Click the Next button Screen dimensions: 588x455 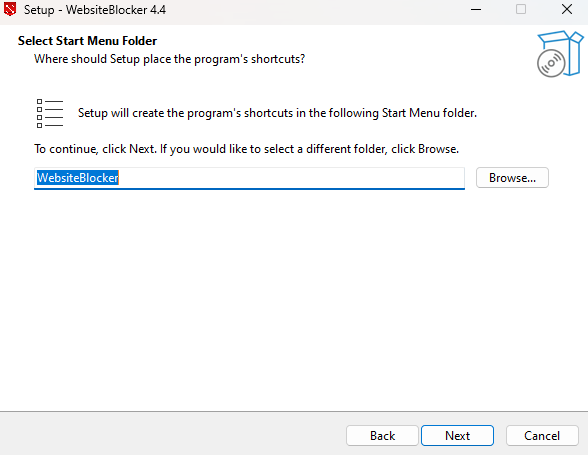pyautogui.click(x=457, y=435)
